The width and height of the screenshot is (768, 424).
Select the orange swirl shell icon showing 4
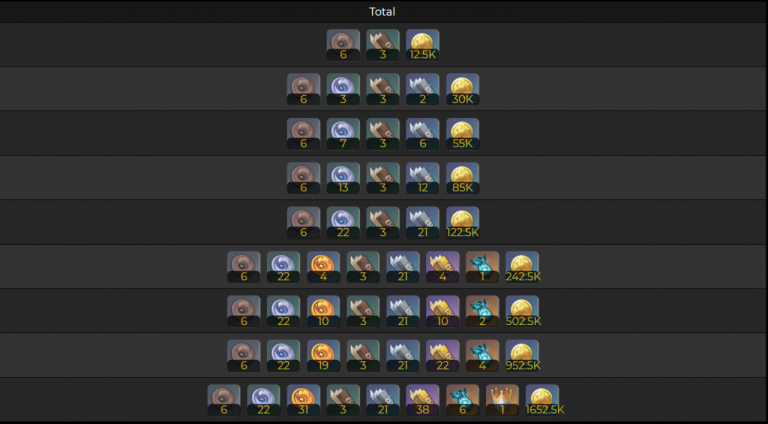[323, 267]
